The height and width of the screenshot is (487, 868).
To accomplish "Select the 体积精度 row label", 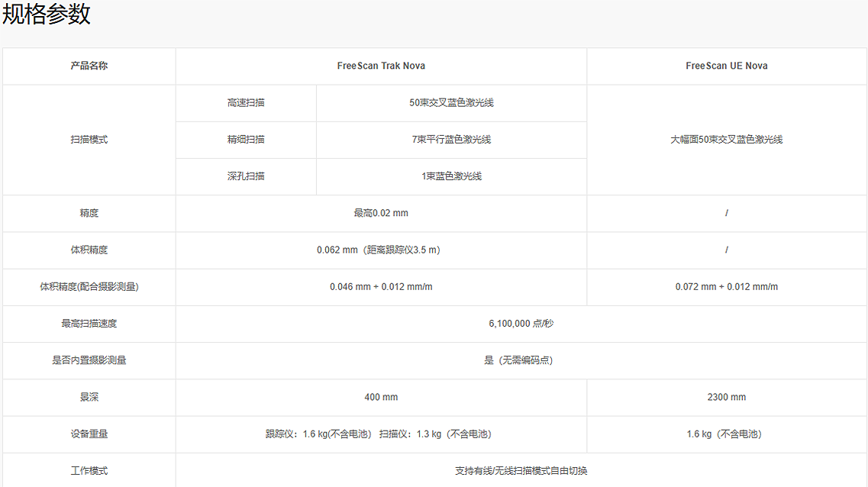I will (x=89, y=250).
